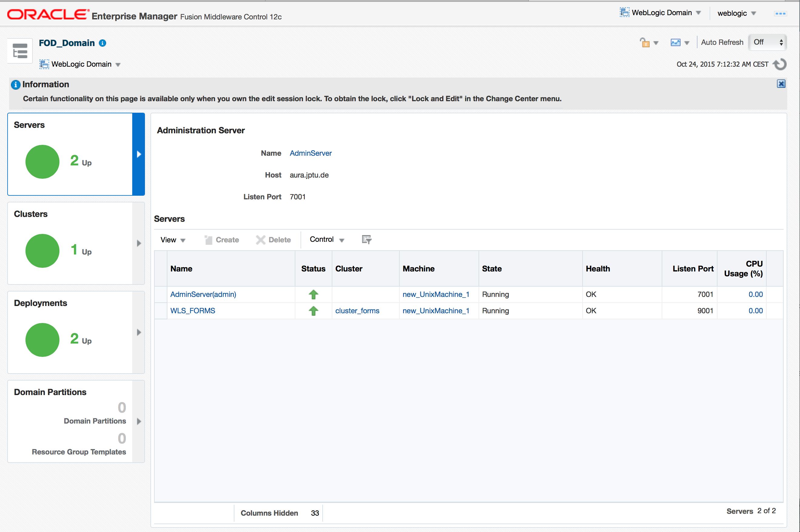Open WebLogic Domain menu under FOD_Domain
Viewport: 800px width, 532px height.
point(82,64)
